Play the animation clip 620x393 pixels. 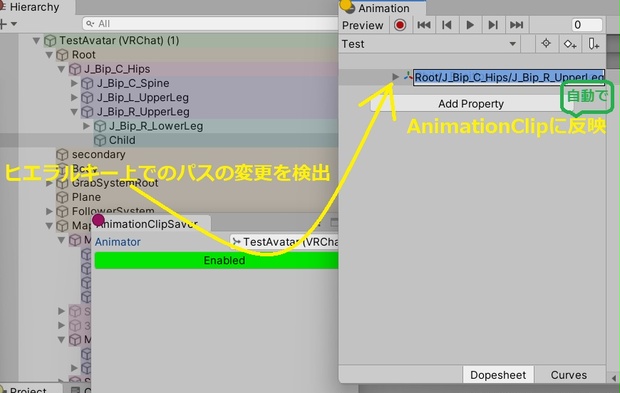(x=470, y=25)
